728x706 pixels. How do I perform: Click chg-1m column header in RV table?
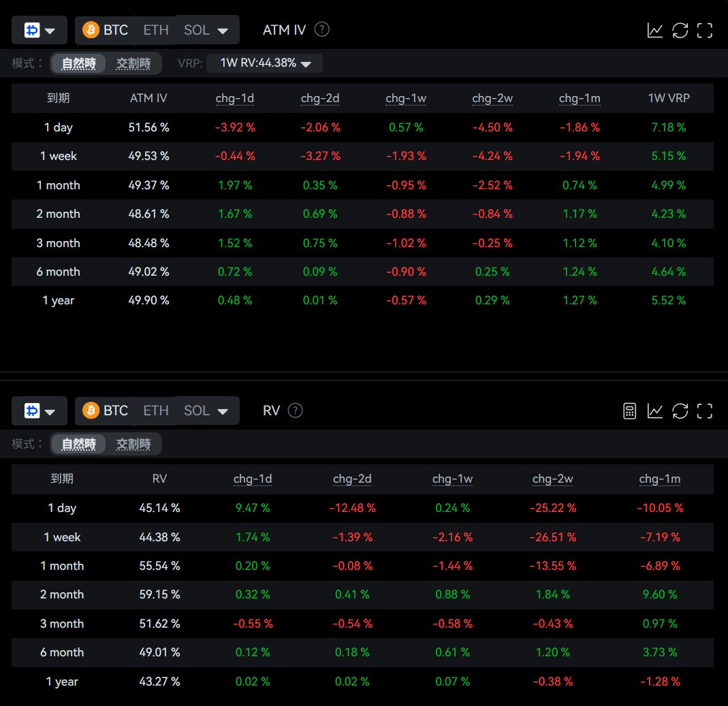pos(660,479)
